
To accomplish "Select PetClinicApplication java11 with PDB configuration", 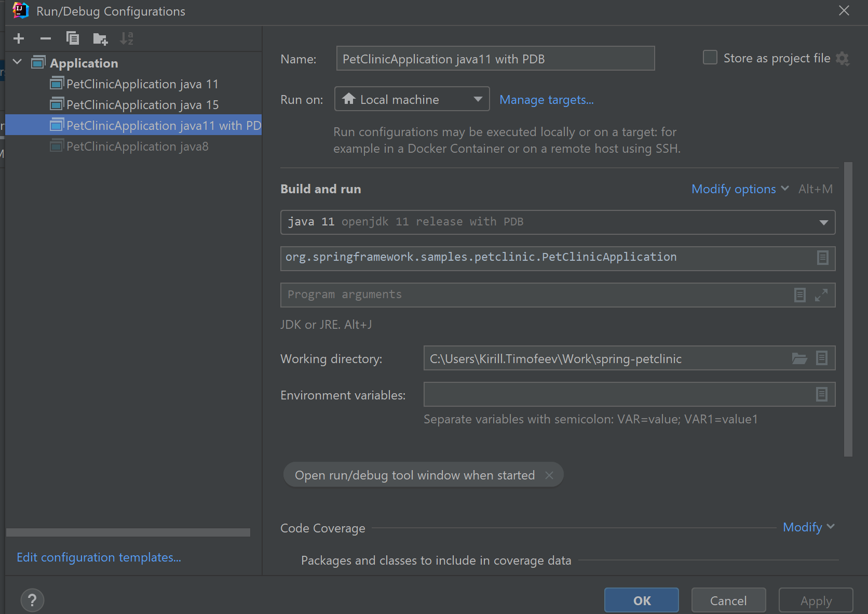I will pyautogui.click(x=133, y=125).
